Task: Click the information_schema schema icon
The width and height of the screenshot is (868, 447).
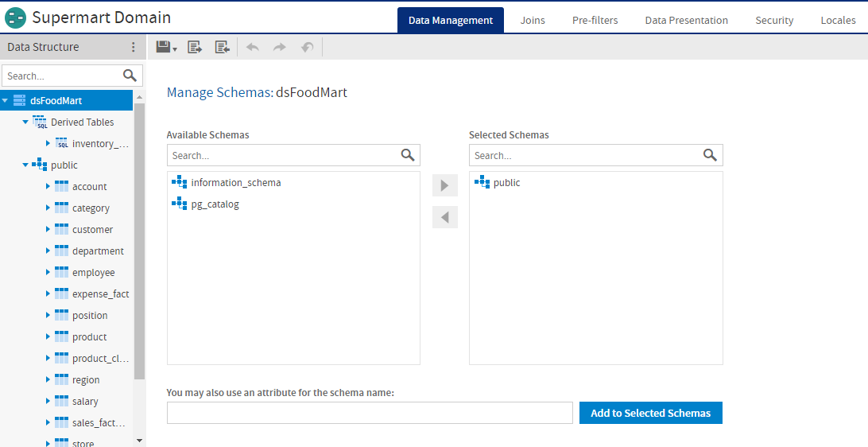Action: [180, 182]
